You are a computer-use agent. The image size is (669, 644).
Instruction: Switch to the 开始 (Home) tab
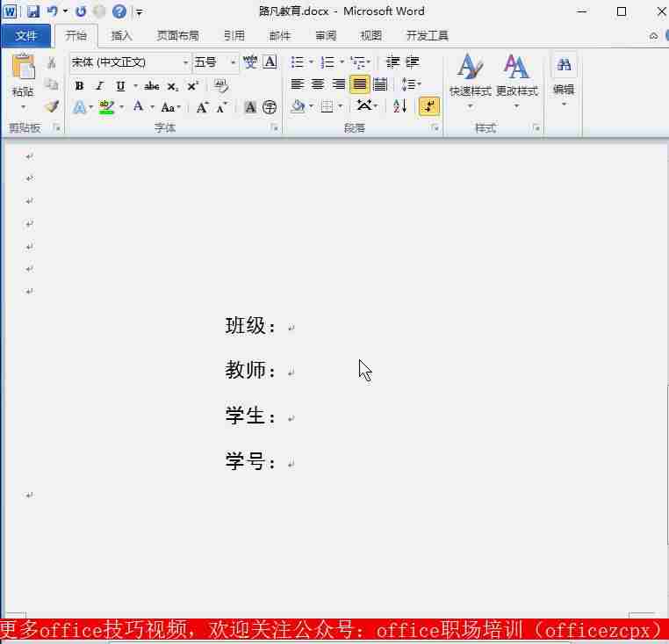click(x=76, y=35)
